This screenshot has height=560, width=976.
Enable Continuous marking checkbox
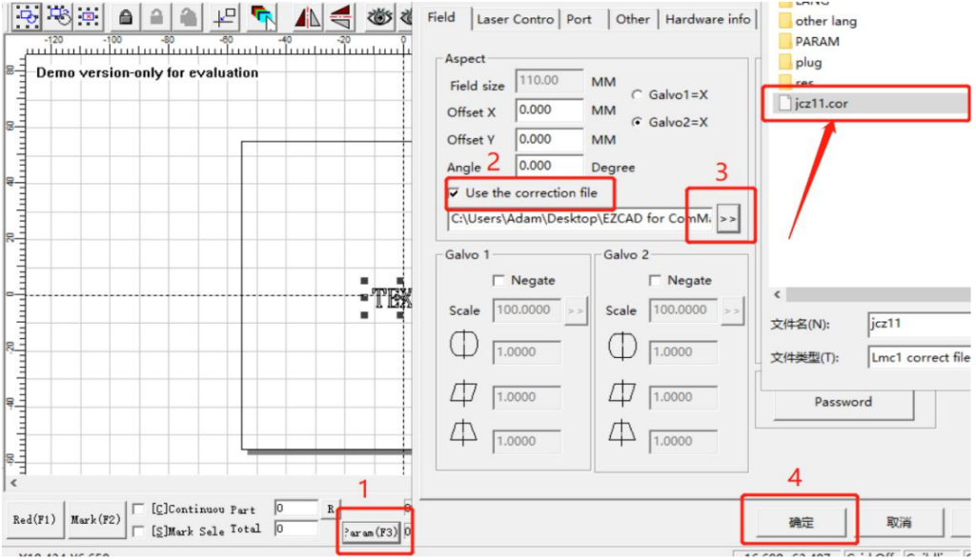click(x=139, y=510)
